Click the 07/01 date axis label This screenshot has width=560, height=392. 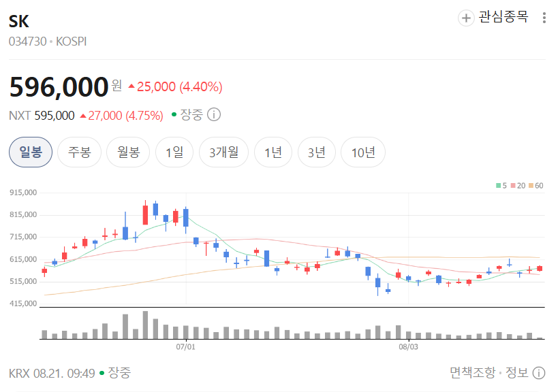tap(186, 346)
